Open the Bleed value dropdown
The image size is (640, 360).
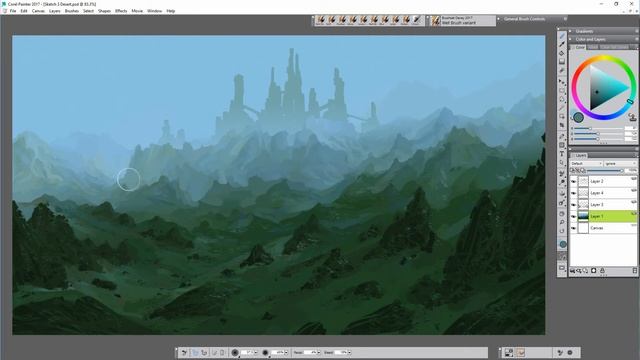(x=349, y=352)
